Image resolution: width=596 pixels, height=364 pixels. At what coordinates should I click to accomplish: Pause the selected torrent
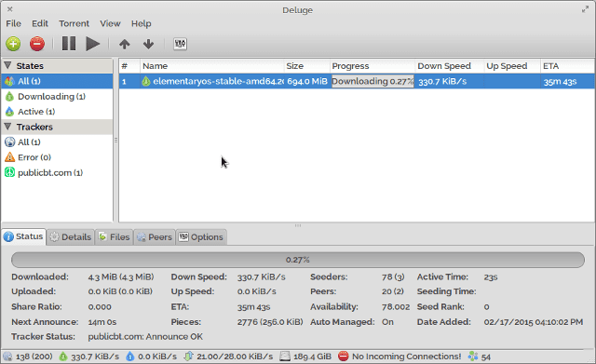(69, 44)
